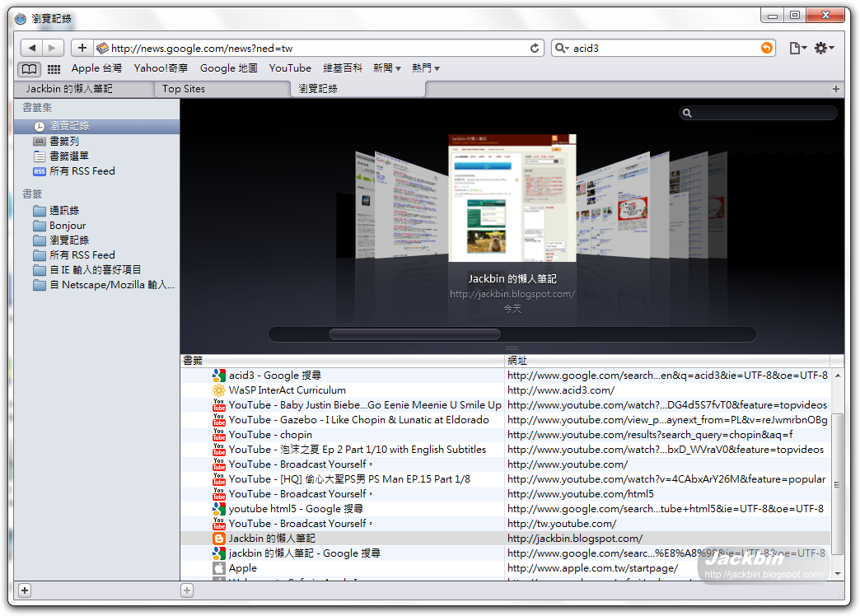Expand the 熱門 bookmarks folder dropdown
This screenshot has width=860, height=616.
click(x=426, y=68)
